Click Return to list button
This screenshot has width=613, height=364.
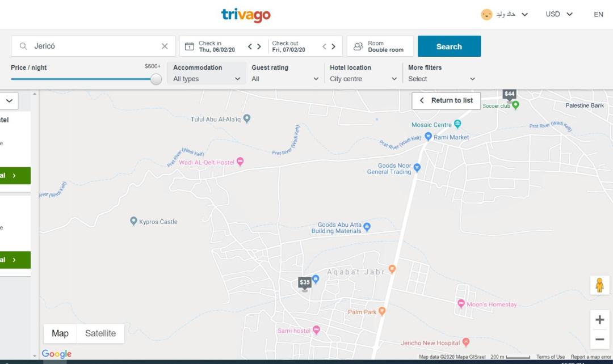coord(446,100)
